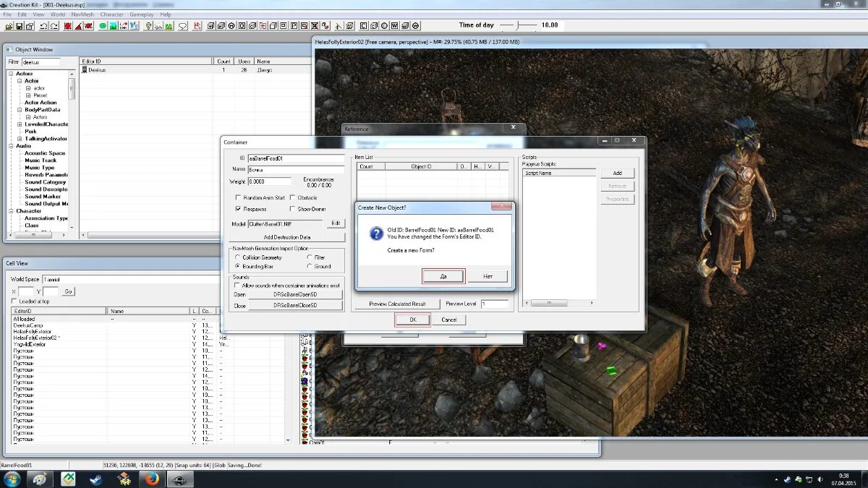Enable the Random Anim Start checkbox

[239, 197]
